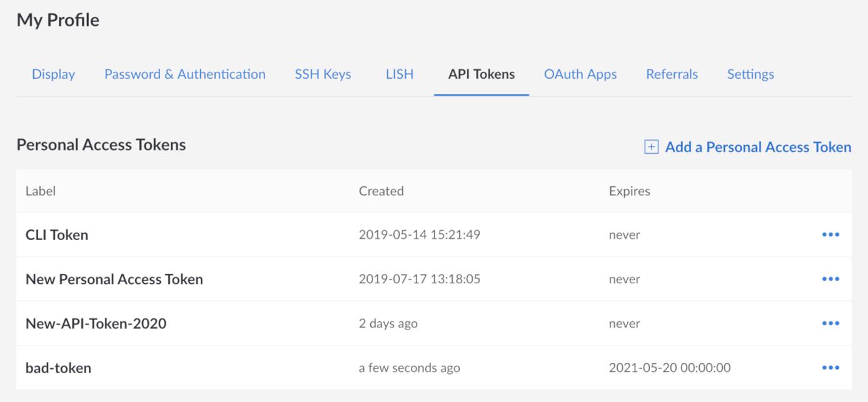Open the Referrals tab
Image resolution: width=868 pixels, height=402 pixels.
[672, 74]
